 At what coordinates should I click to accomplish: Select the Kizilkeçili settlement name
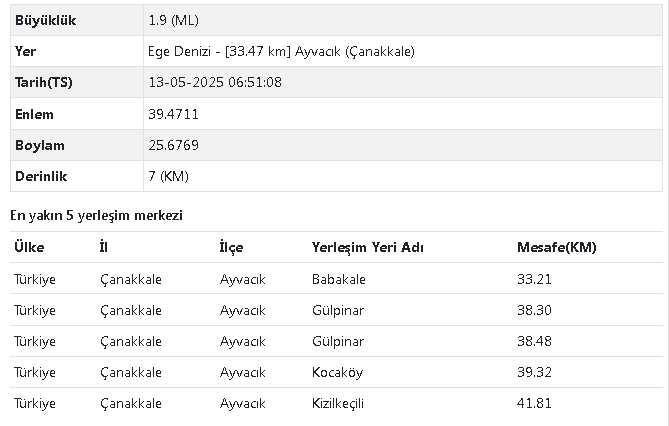[337, 403]
